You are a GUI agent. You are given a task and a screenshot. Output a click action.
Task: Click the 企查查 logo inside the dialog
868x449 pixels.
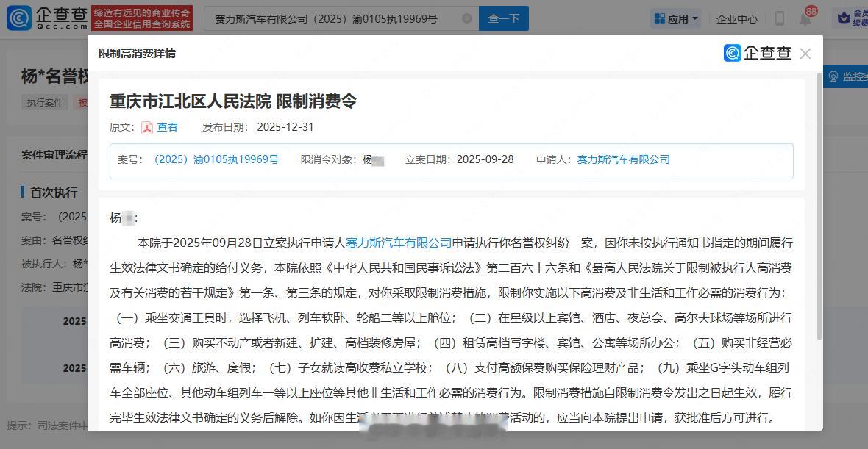(758, 53)
